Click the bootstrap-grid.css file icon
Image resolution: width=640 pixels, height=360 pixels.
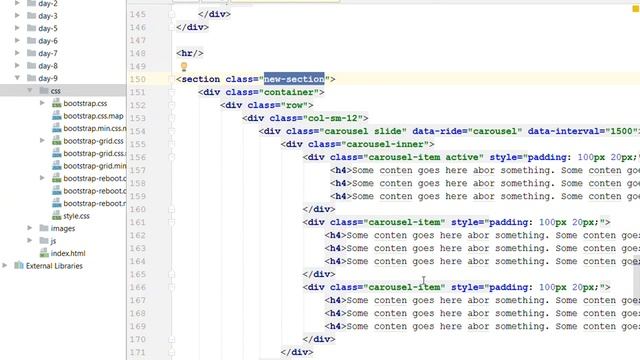tap(57, 141)
